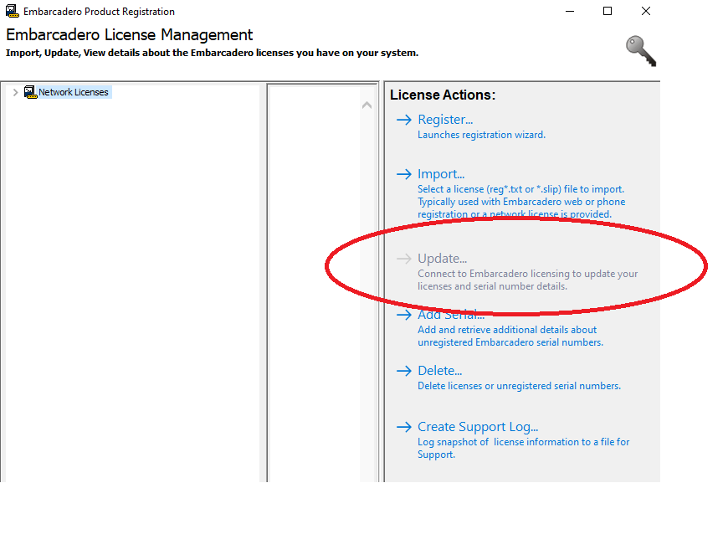
Task: Select Network Licenses in the tree
Action: (x=74, y=92)
